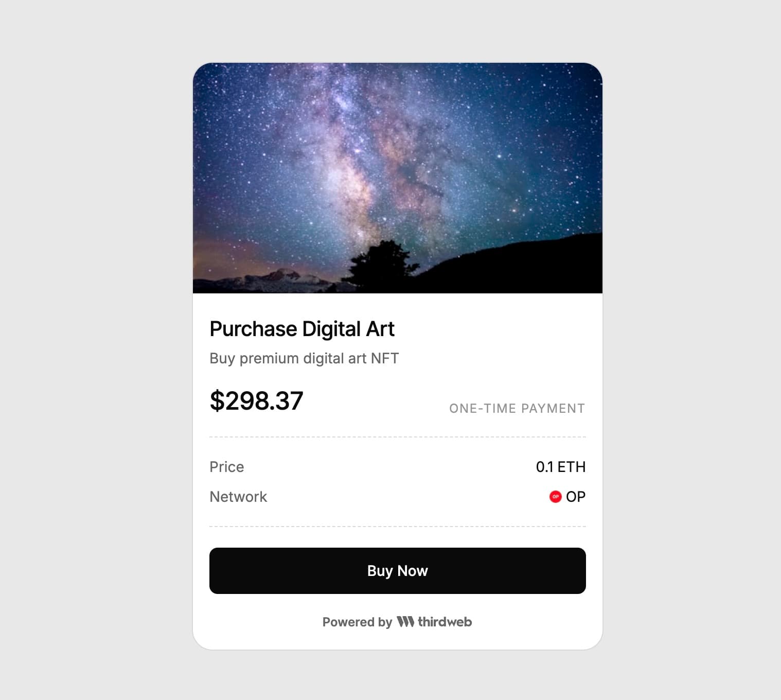The height and width of the screenshot is (700, 781).
Task: Click the thirdweb logo icon
Action: (x=405, y=622)
